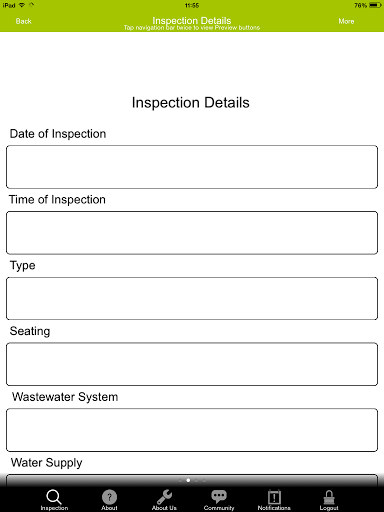Open About Us wrench icon
384x512 pixels.
(164, 497)
